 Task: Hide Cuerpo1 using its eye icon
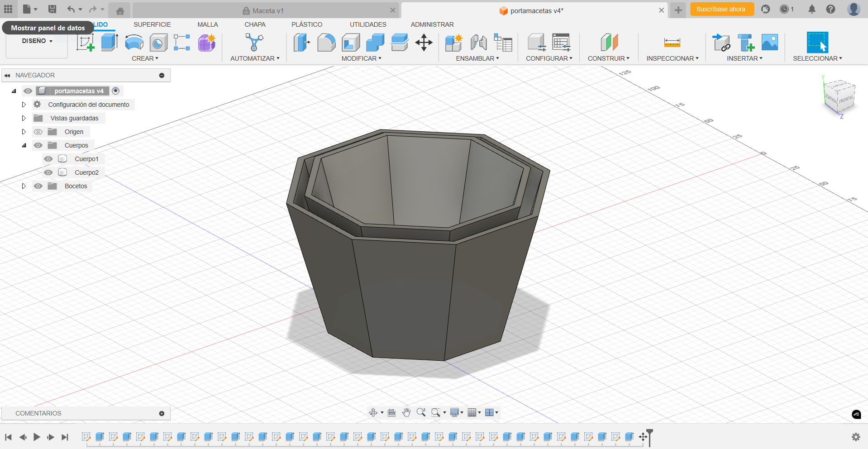(48, 159)
